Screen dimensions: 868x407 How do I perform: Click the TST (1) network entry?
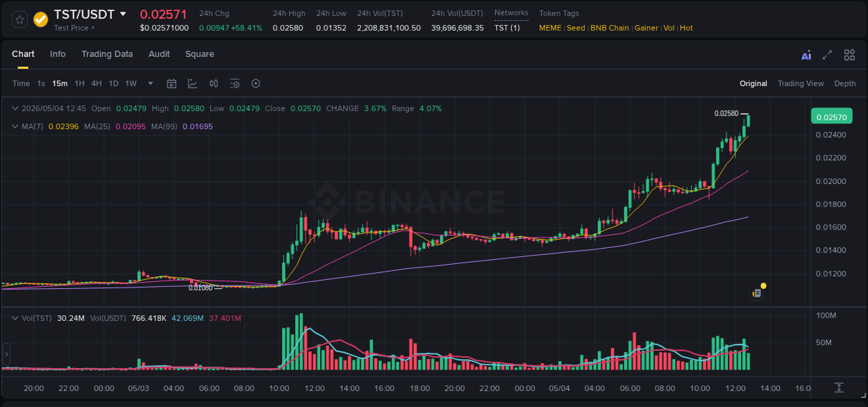[x=507, y=28]
